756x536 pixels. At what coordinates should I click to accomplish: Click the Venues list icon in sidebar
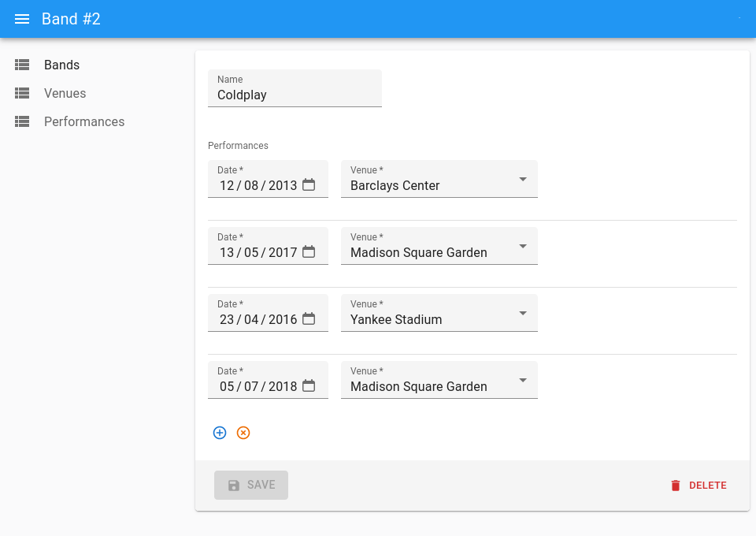22,93
